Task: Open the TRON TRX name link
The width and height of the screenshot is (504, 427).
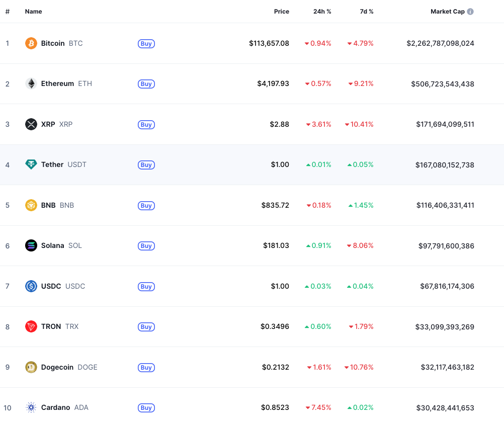Action: click(x=60, y=327)
